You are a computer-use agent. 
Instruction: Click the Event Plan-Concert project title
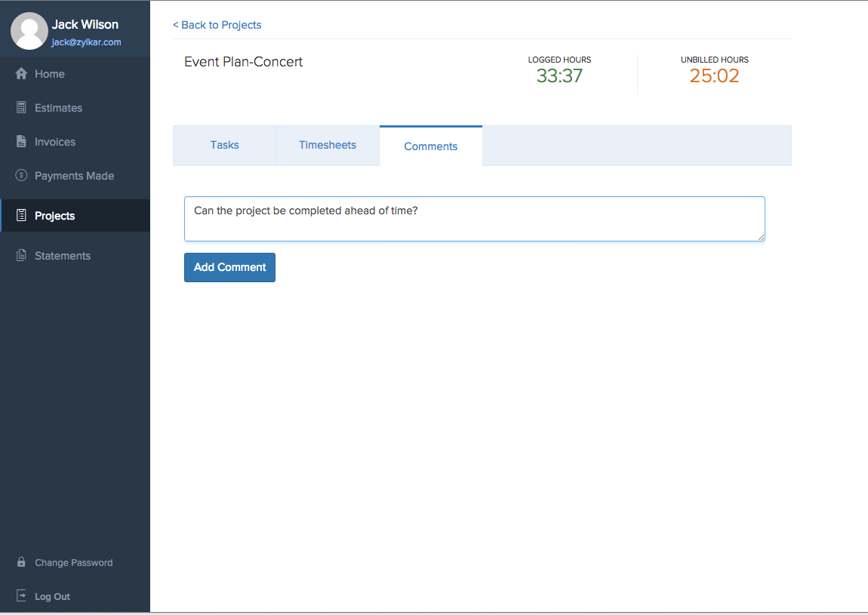coord(243,62)
